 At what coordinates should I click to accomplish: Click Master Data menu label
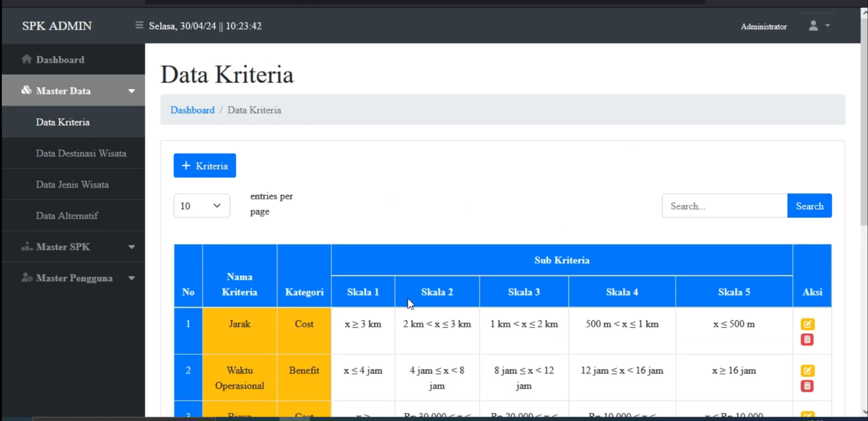point(63,91)
